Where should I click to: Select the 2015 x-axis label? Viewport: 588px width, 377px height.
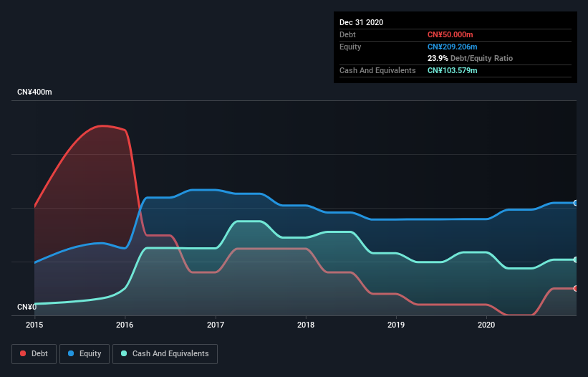(34, 325)
